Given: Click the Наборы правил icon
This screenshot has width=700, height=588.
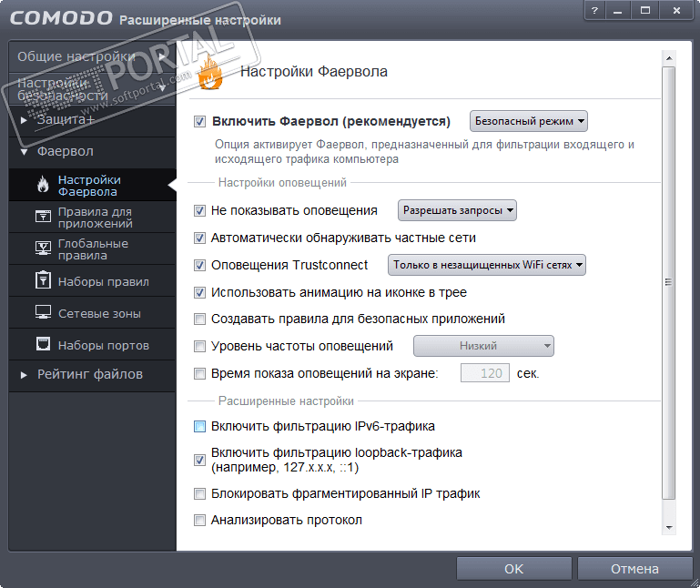Looking at the screenshot, I should click(42, 280).
